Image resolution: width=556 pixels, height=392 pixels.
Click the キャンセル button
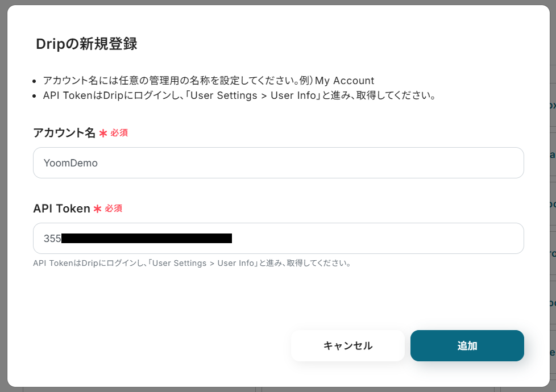(x=347, y=345)
